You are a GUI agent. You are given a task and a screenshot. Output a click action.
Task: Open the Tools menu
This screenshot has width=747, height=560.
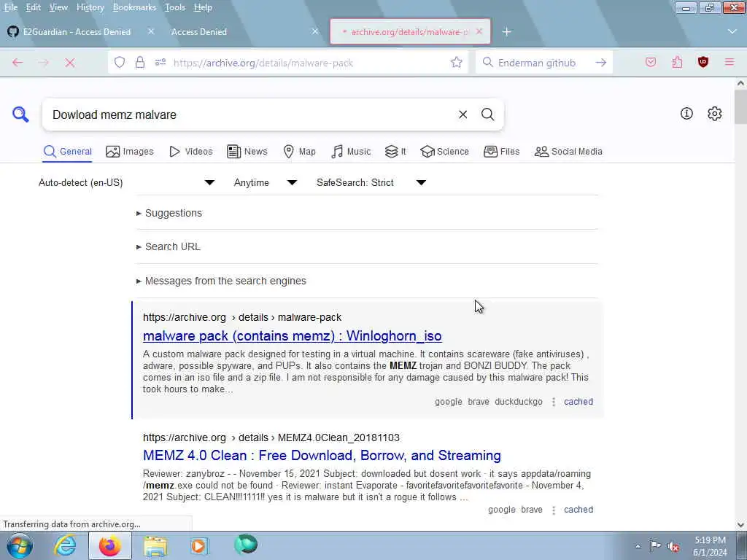[175, 7]
